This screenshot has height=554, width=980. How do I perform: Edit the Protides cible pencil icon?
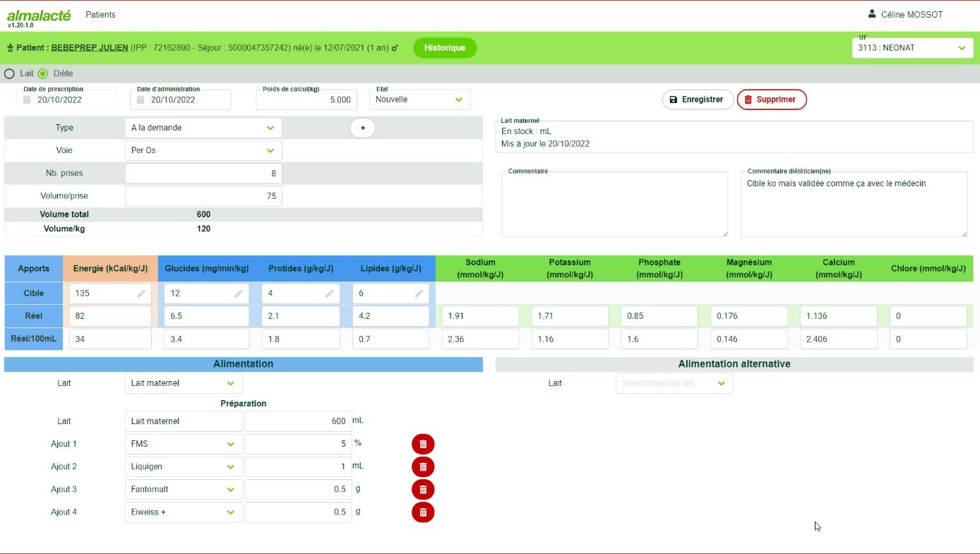coord(330,294)
